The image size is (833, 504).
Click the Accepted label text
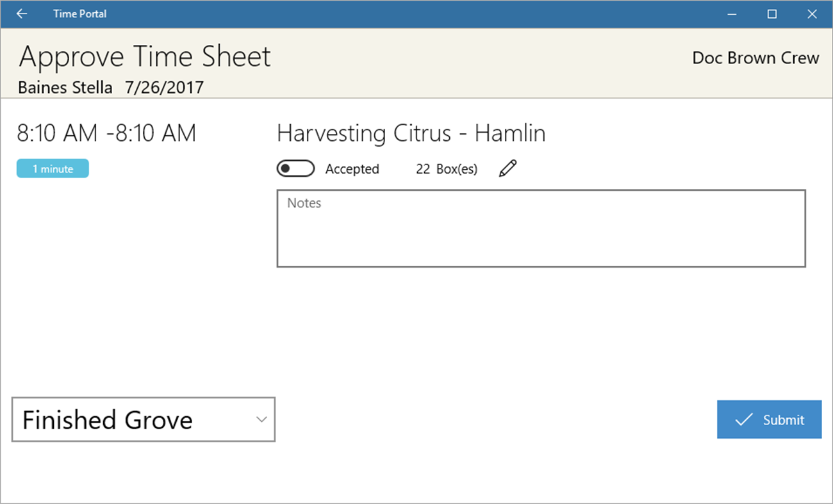[x=352, y=169]
